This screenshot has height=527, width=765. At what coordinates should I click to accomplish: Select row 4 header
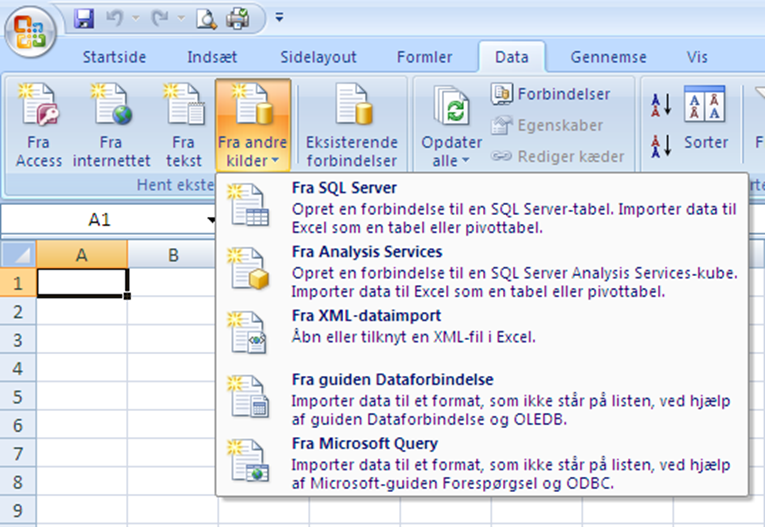pos(18,368)
